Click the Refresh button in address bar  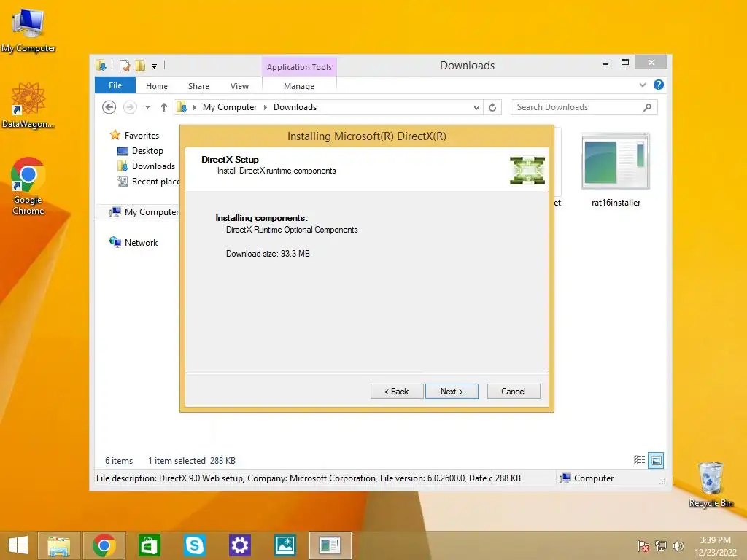(492, 108)
